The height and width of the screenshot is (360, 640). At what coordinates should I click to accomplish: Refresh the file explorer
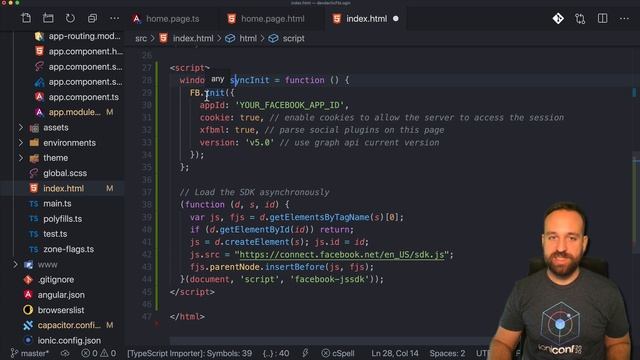70,18
